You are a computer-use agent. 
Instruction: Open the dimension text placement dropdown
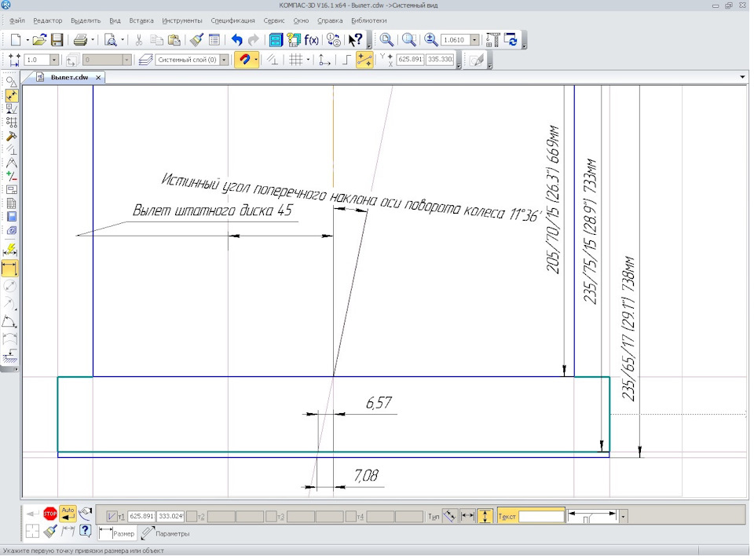[x=623, y=517]
